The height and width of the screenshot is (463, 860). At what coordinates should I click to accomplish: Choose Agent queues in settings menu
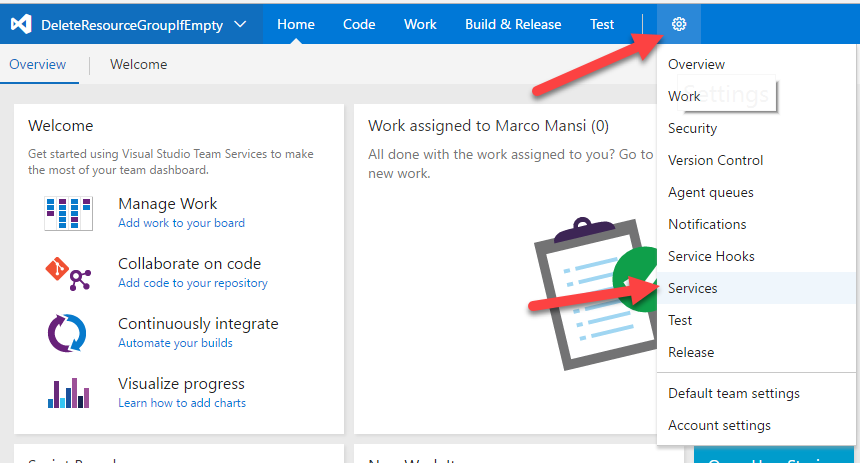[x=711, y=192]
